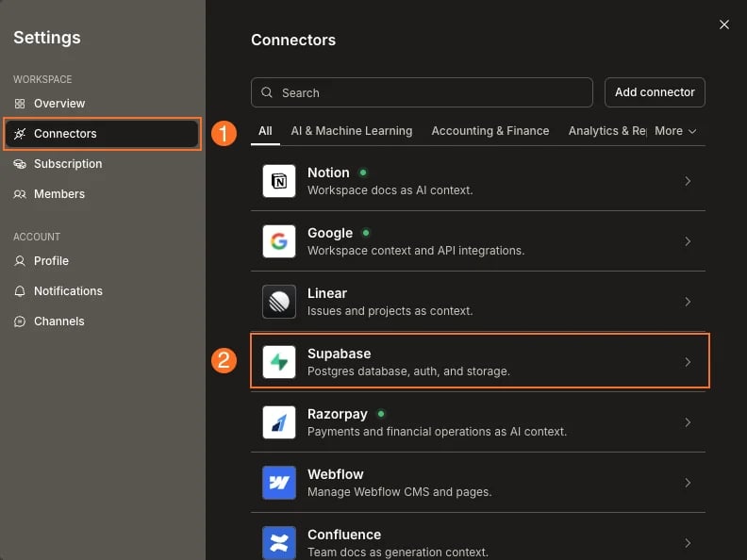Click the Notion connector title
747x560 pixels.
(x=328, y=173)
